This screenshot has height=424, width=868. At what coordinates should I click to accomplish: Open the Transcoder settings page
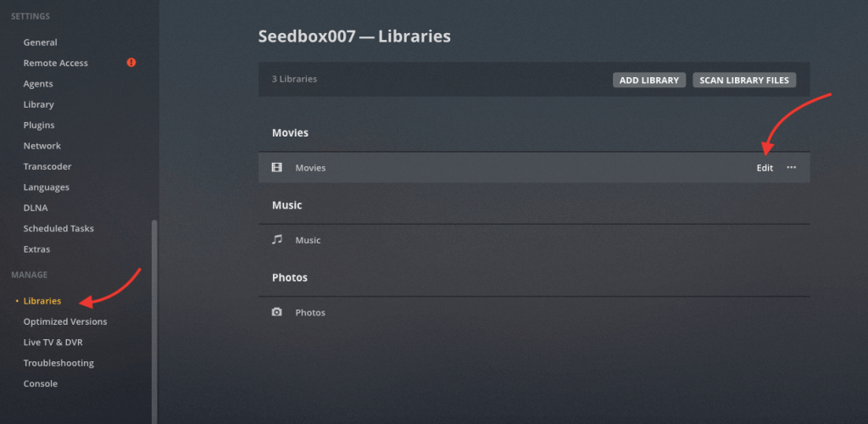point(47,166)
